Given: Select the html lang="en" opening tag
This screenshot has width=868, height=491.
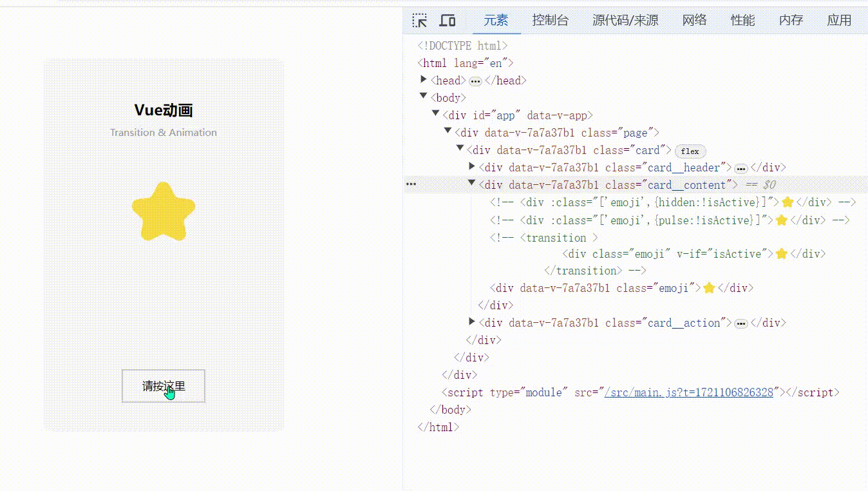Looking at the screenshot, I should click(x=466, y=63).
